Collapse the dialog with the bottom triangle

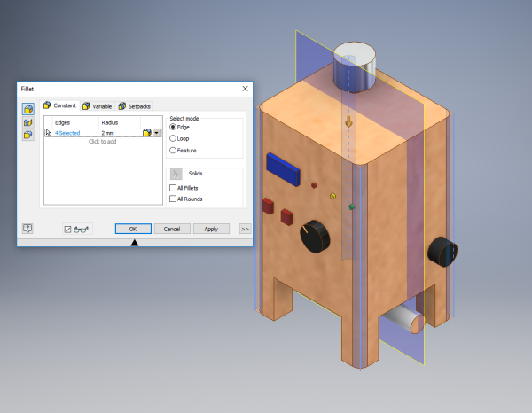tap(135, 243)
